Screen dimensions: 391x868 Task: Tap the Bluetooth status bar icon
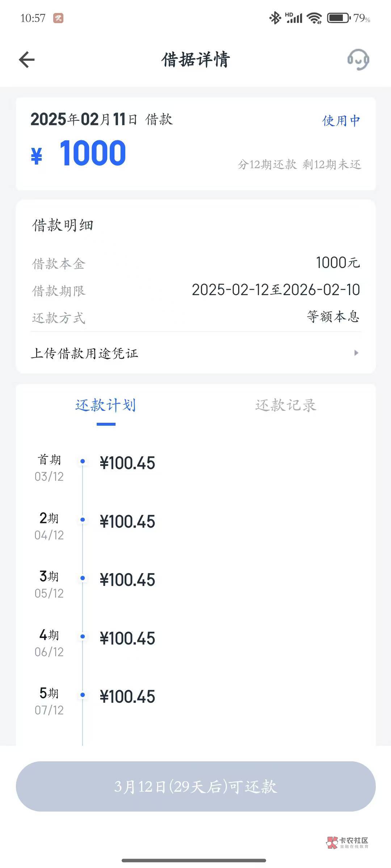point(275,18)
